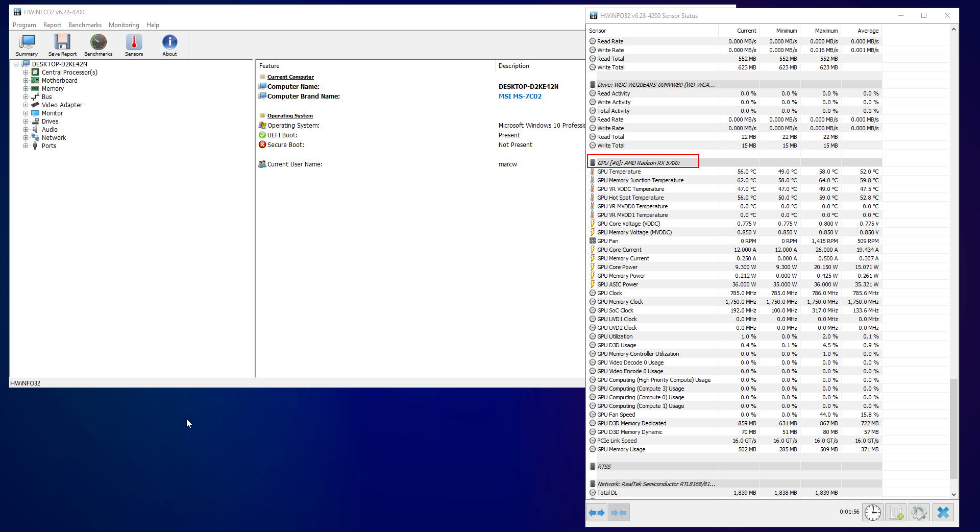Open the Help menu
This screenshot has height=532, width=980.
point(153,25)
